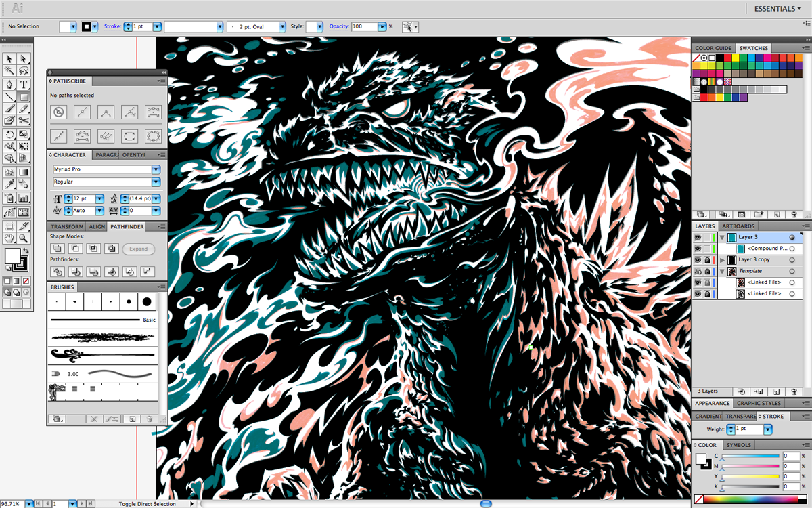Open the brush definition dropdown (2 pt. Oval)
812x508 pixels.
point(281,26)
